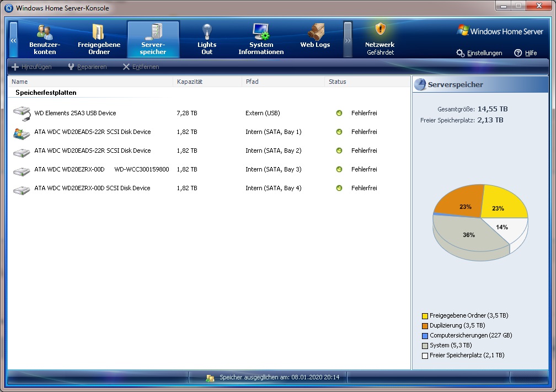Click Intern (SATA, Bay 4) path
Screen dimensions: 556x392
[x=274, y=188]
